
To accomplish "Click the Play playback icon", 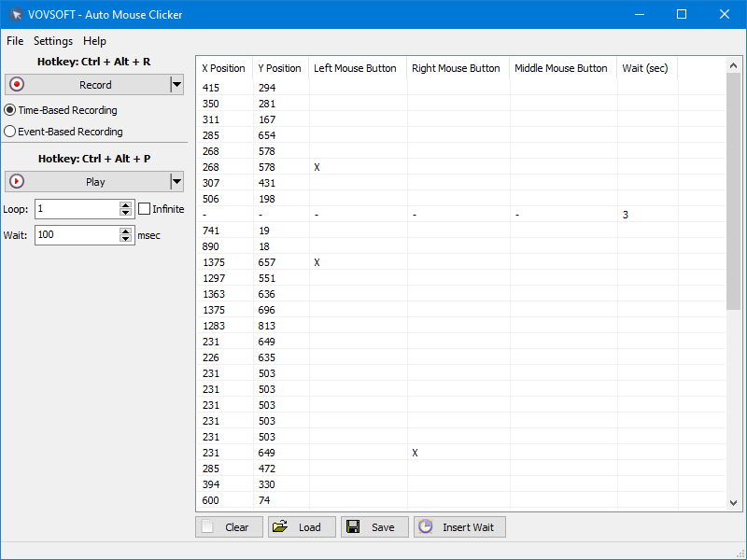I will click(x=16, y=181).
